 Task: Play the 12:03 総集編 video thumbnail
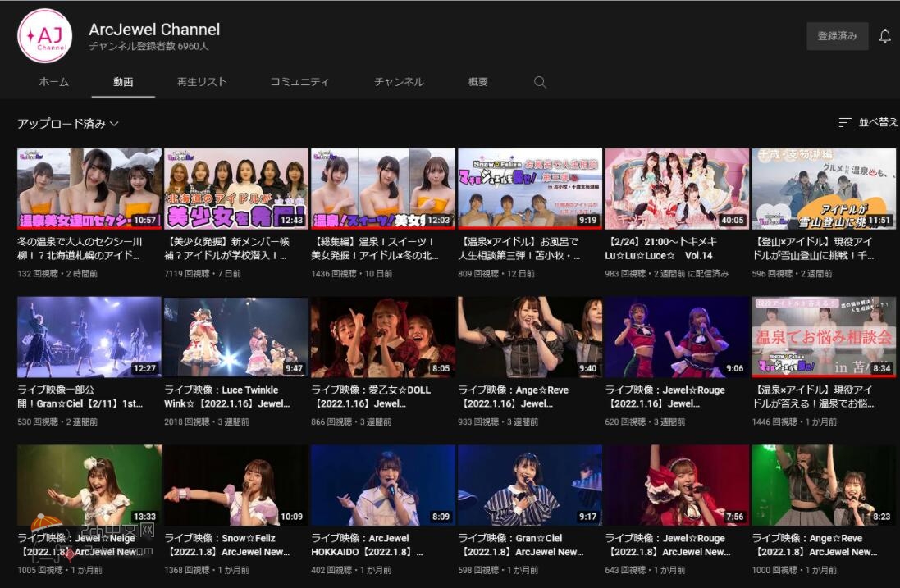tap(383, 189)
